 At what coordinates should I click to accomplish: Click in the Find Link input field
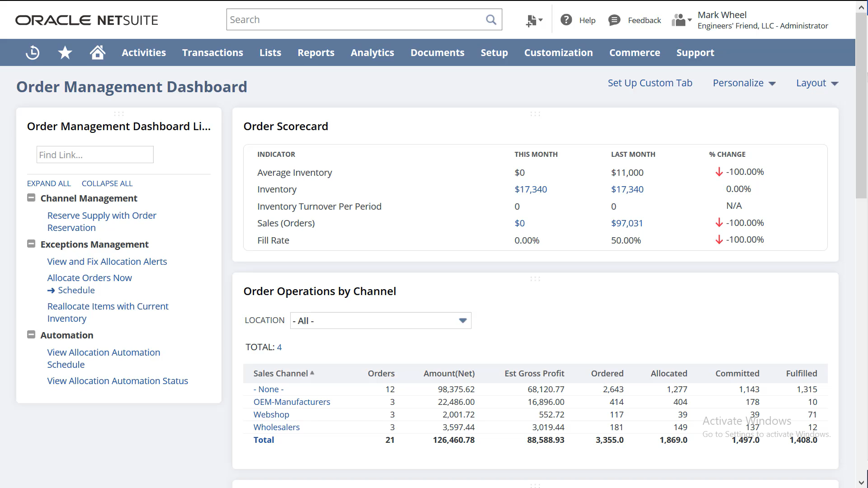[x=95, y=155]
